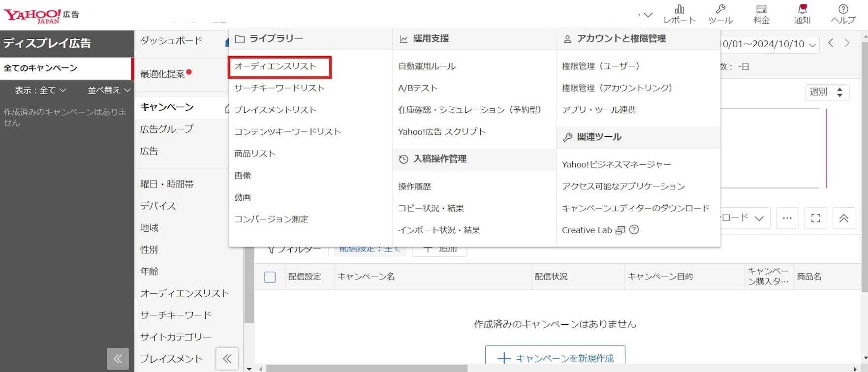Check the 通知 bell notifications
This screenshot has height=372, width=868.
[x=802, y=14]
